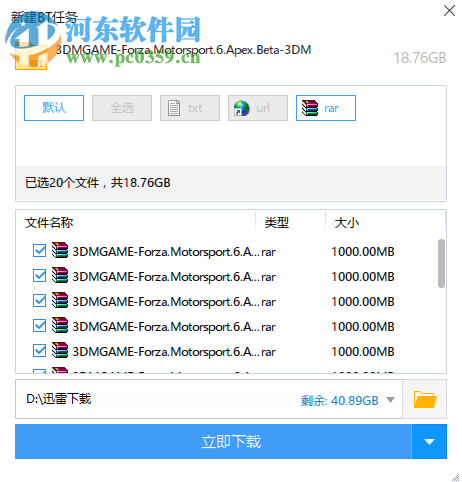The width and height of the screenshot is (462, 482).
Task: Click the txt document filter icon
Action: (174, 108)
